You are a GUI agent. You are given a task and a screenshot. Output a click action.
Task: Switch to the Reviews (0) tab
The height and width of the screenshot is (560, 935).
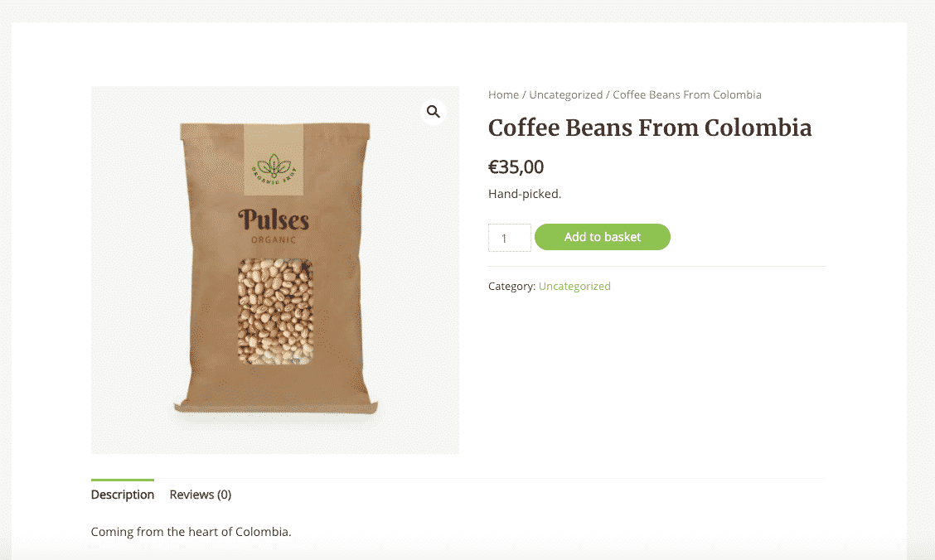tap(200, 494)
